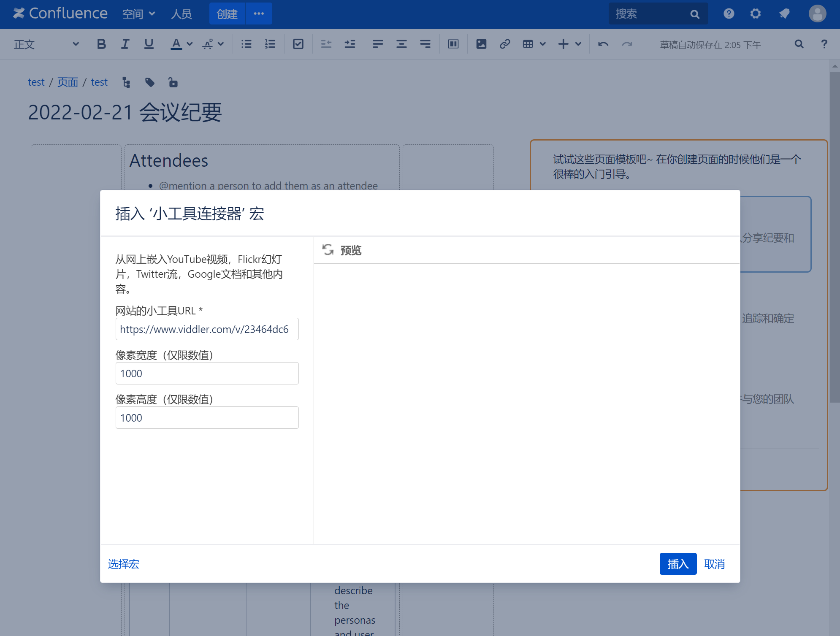Toggle bold formatting in toolbar
Screen dimensions: 840x636
tap(101, 44)
